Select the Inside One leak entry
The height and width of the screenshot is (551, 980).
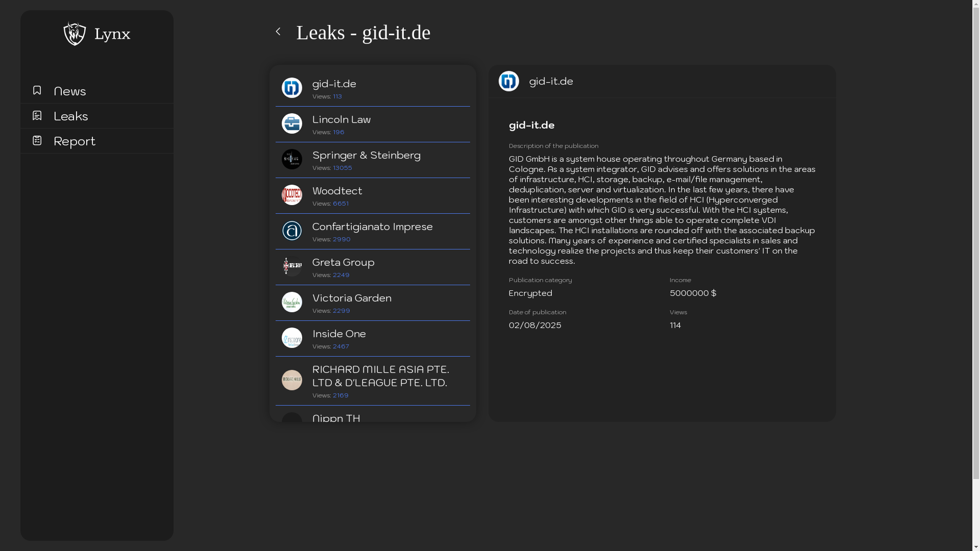click(x=339, y=334)
